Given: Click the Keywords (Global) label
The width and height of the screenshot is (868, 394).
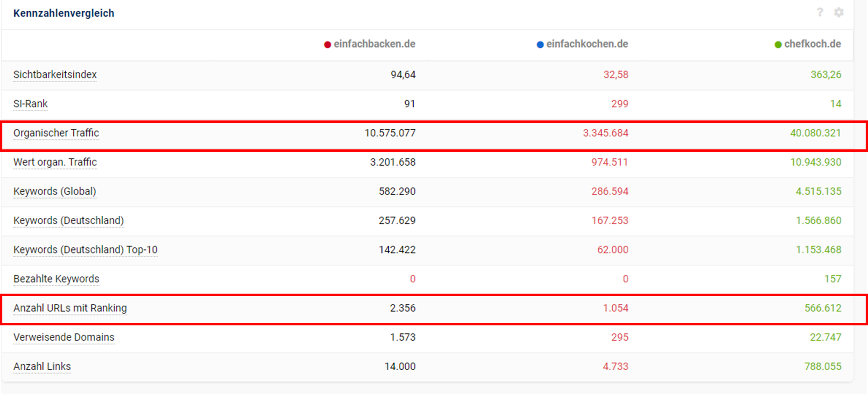Looking at the screenshot, I should [55, 191].
